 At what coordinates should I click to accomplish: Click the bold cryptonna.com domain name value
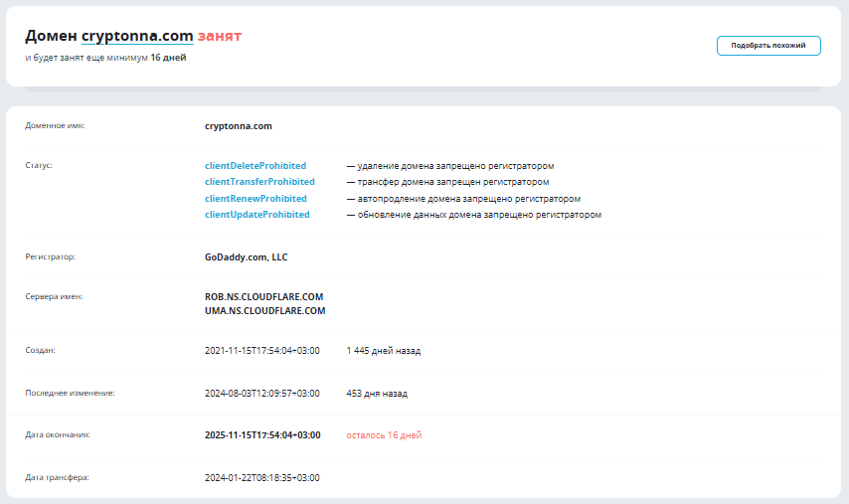238,126
